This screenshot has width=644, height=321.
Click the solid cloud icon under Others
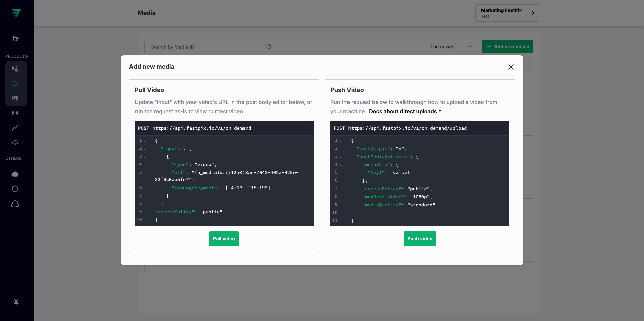15,174
